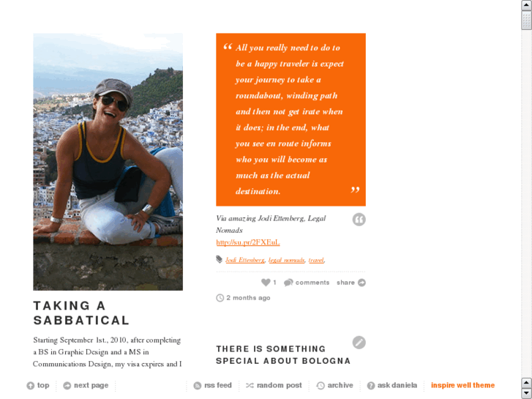
Task: Click the quote post type icon
Action: click(x=359, y=220)
